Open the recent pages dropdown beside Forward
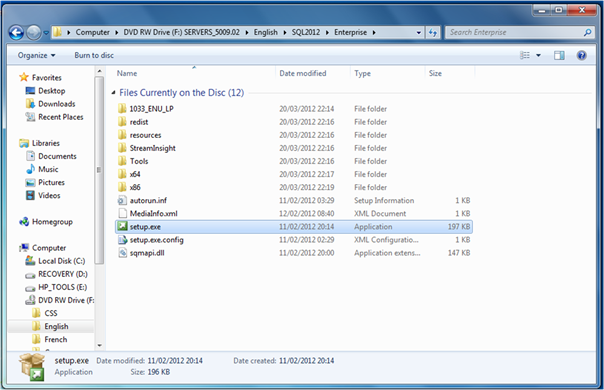Screen dimensions: 604x390 (46, 33)
